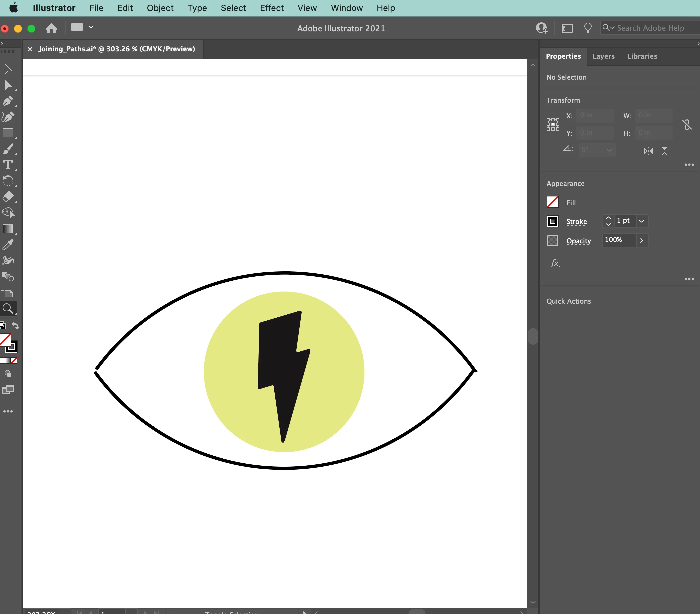Expand the Opacity slider arrow
The height and width of the screenshot is (614, 700).
click(642, 240)
